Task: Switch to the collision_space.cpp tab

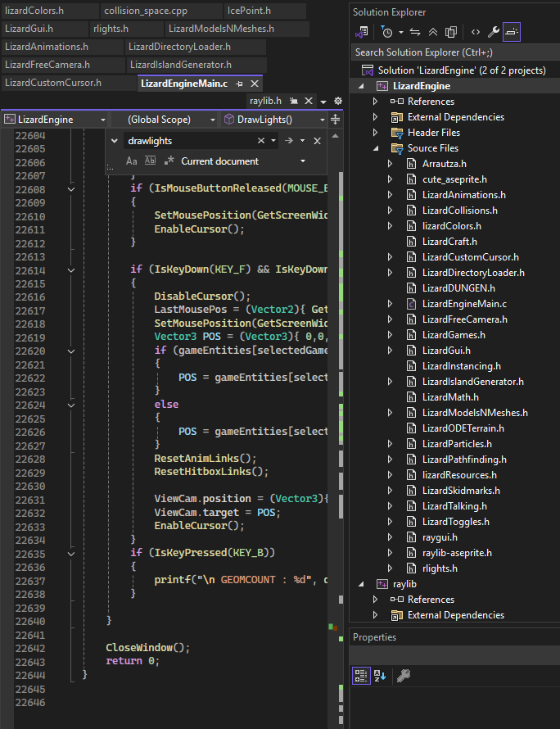Action: [144, 11]
